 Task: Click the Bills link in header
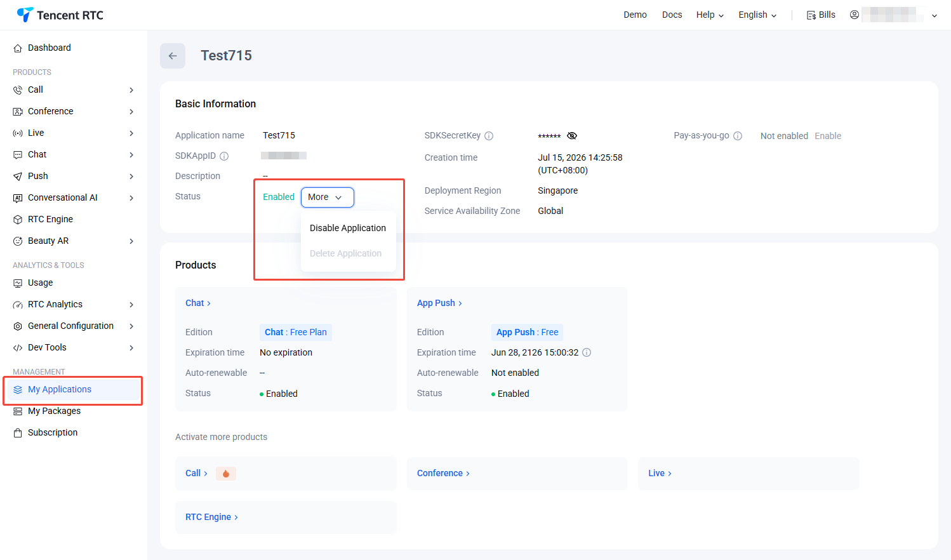827,15
